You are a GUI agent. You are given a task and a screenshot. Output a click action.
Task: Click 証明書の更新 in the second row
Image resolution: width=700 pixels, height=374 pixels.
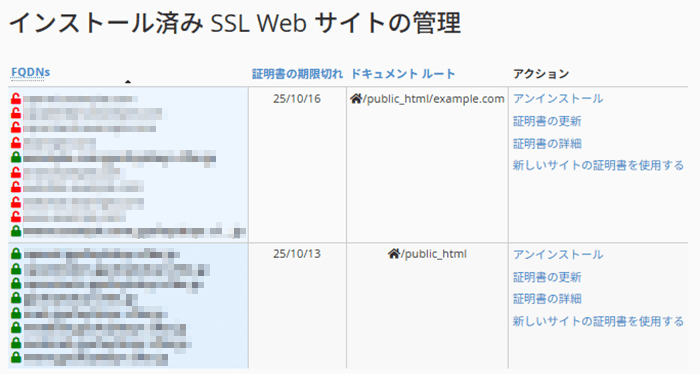547,277
